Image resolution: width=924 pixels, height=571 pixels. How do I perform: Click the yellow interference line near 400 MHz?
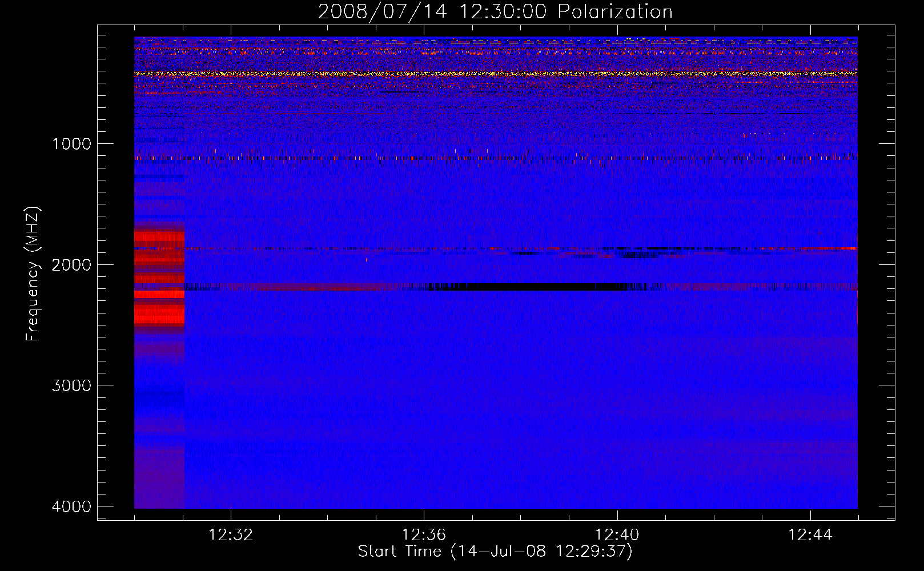click(x=496, y=74)
